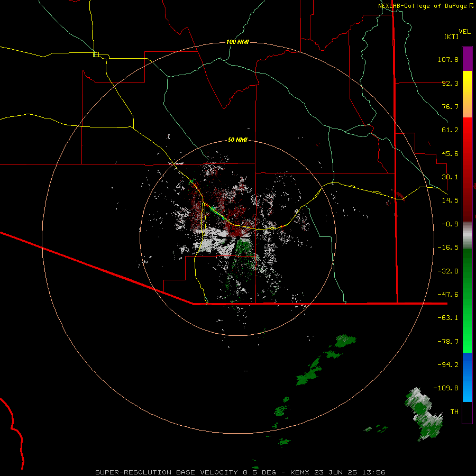This screenshot has width=476, height=476.
Task: Click the [KT] units label
Action: pyautogui.click(x=451, y=36)
